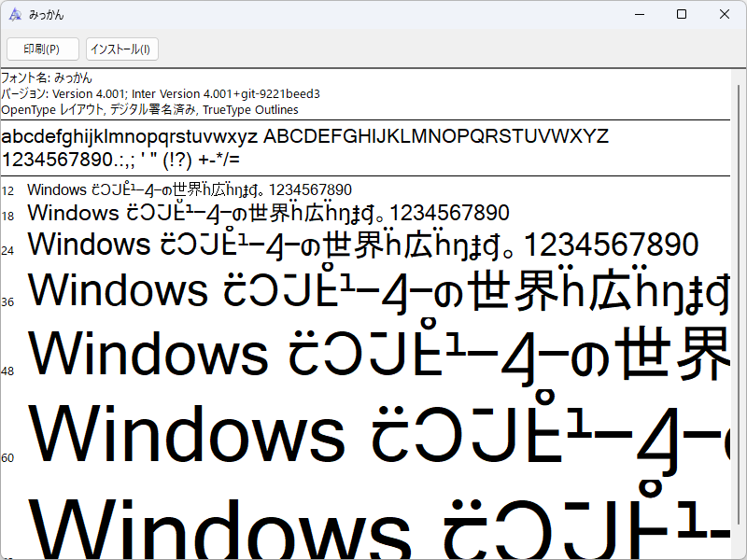This screenshot has height=560, width=747.
Task: Click the 12-point Windows sample text
Action: [x=190, y=189]
